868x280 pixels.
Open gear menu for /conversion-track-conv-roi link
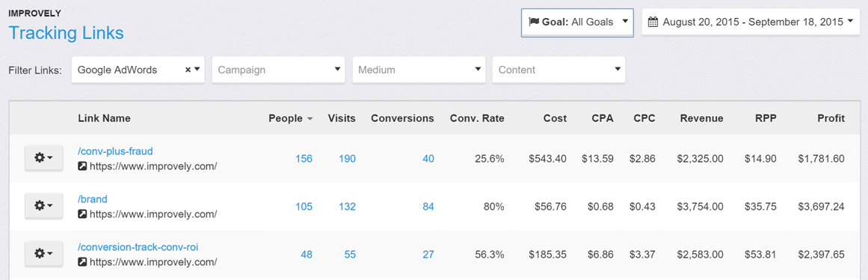point(44,253)
